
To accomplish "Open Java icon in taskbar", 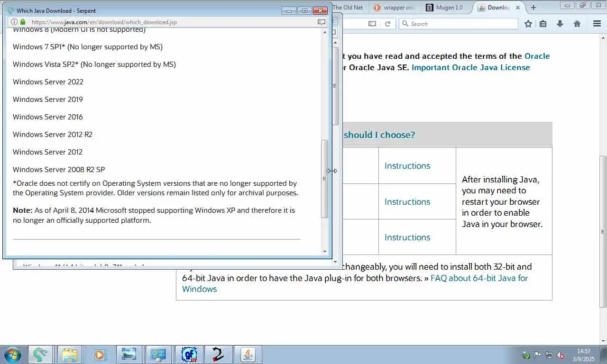I will coord(248,355).
